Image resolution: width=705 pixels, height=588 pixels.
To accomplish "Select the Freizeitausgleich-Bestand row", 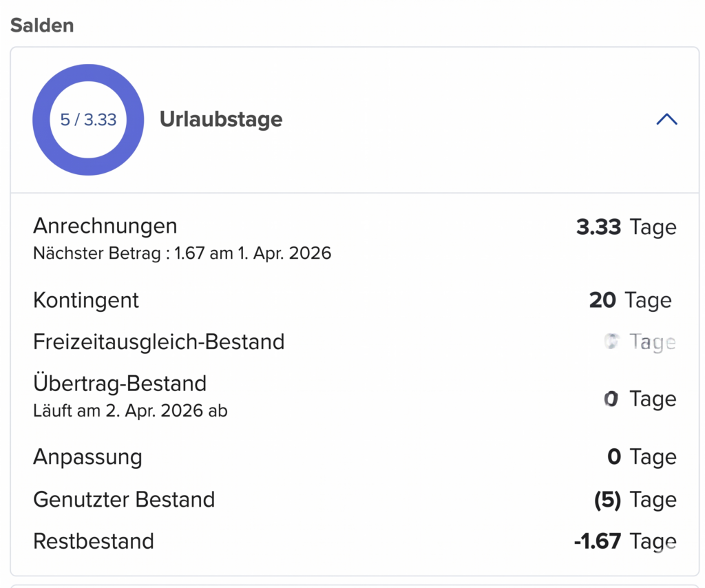I will [158, 342].
